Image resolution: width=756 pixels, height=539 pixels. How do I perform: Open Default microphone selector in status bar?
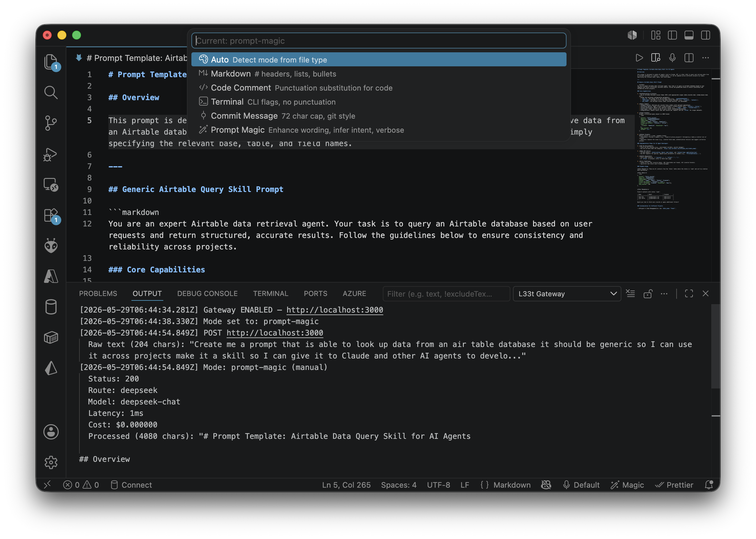point(581,485)
